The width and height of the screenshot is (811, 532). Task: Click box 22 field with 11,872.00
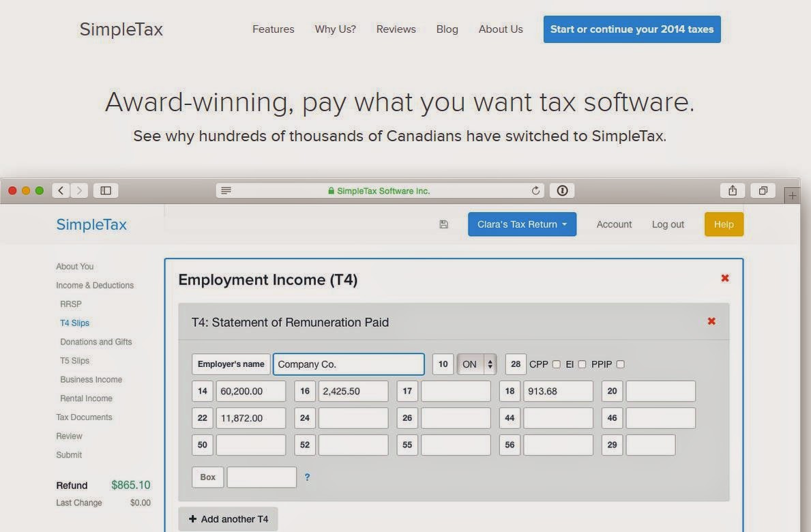(x=251, y=418)
